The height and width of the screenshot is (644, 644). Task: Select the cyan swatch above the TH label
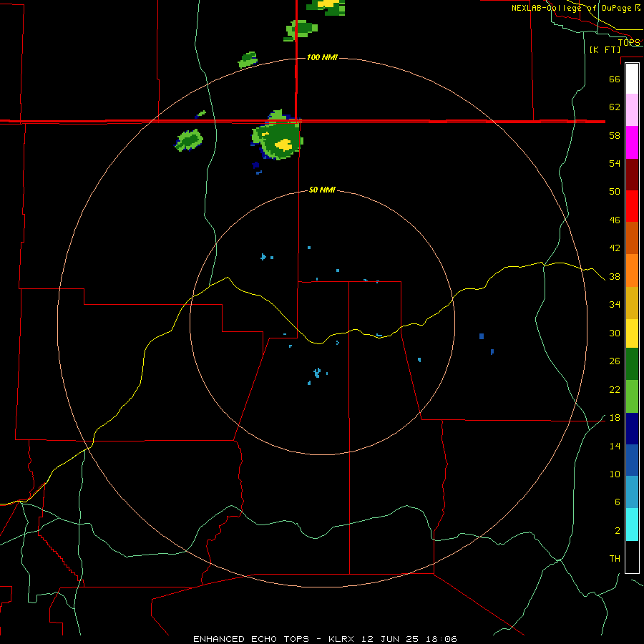[x=632, y=525]
